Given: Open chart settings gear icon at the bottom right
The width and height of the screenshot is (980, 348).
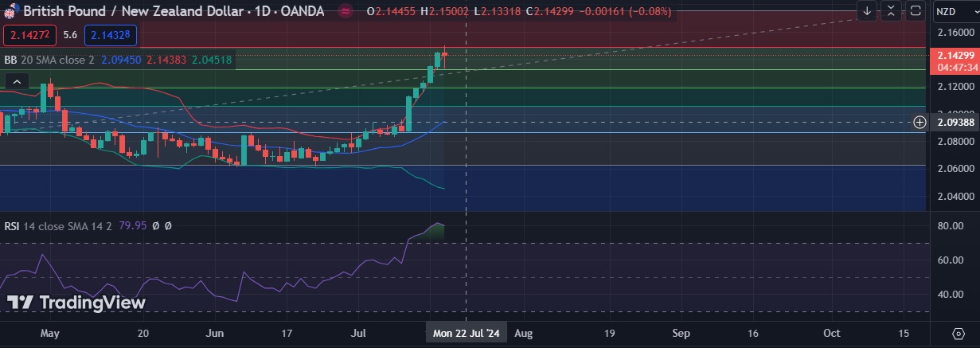Looking at the screenshot, I should (959, 333).
